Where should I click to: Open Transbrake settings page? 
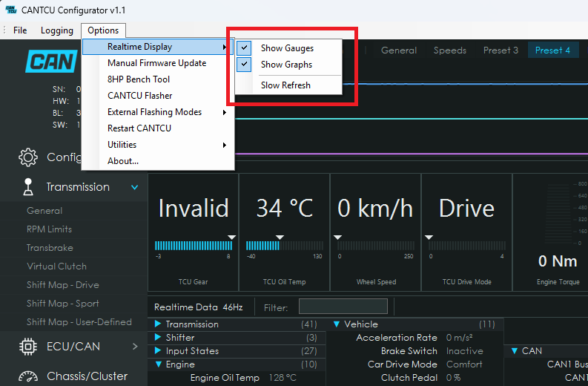coord(50,248)
